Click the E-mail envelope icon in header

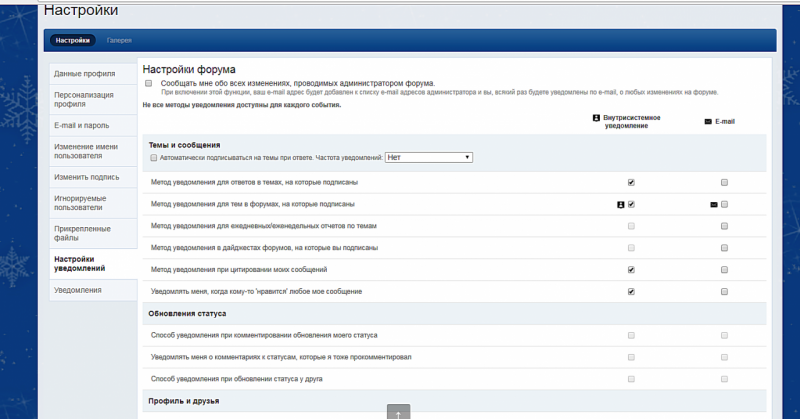[x=708, y=121]
